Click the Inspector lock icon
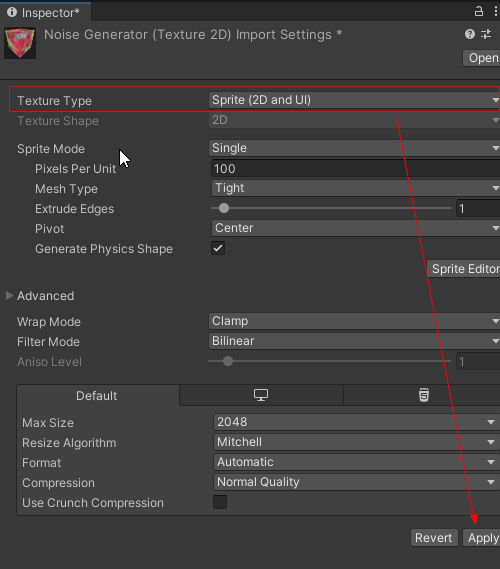The width and height of the screenshot is (500, 569). coord(479,12)
